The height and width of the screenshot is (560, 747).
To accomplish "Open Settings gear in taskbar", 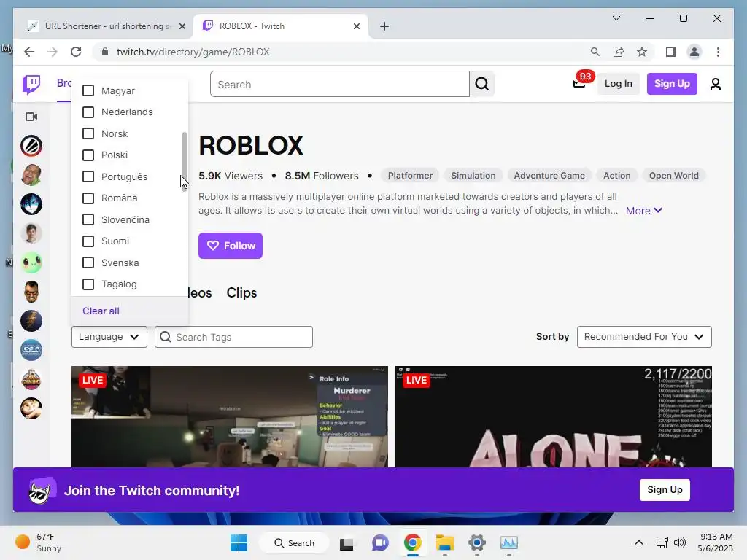I will [477, 542].
